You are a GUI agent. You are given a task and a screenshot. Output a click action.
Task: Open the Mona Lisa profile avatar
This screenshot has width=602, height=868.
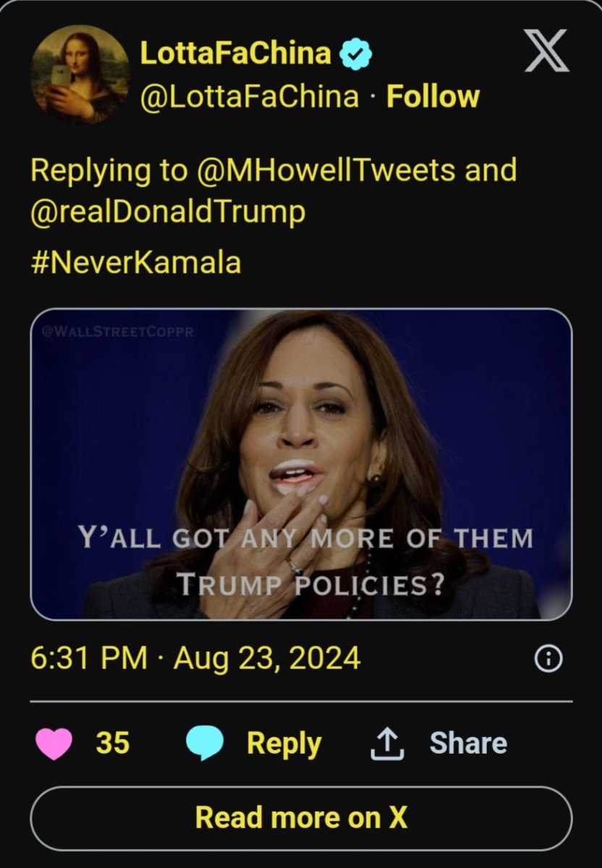(80, 74)
